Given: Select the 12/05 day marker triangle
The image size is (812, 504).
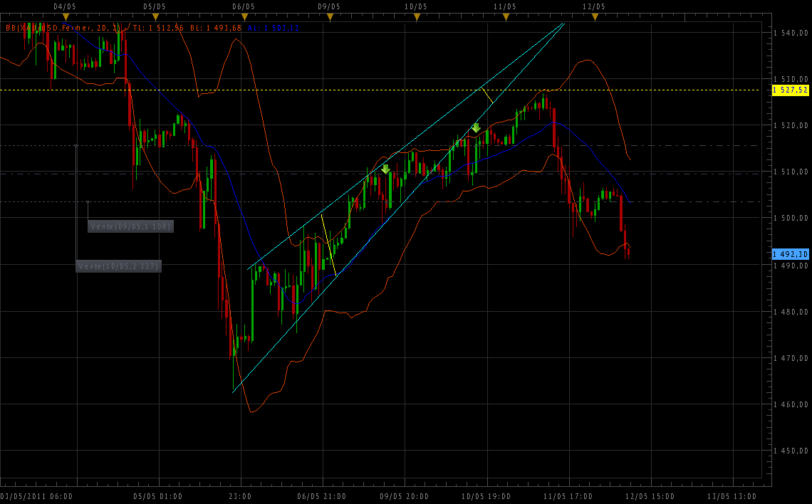Looking at the screenshot, I should pos(594,16).
